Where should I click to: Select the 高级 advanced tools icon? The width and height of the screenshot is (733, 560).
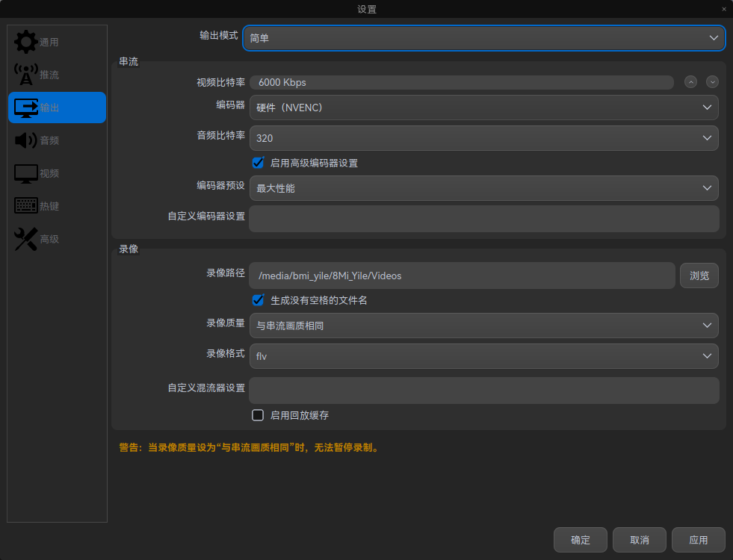pyautogui.click(x=25, y=239)
